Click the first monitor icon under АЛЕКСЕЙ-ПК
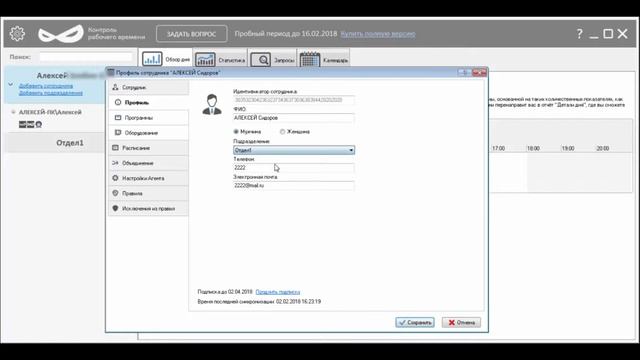The width and height of the screenshot is (640, 360). (22, 124)
